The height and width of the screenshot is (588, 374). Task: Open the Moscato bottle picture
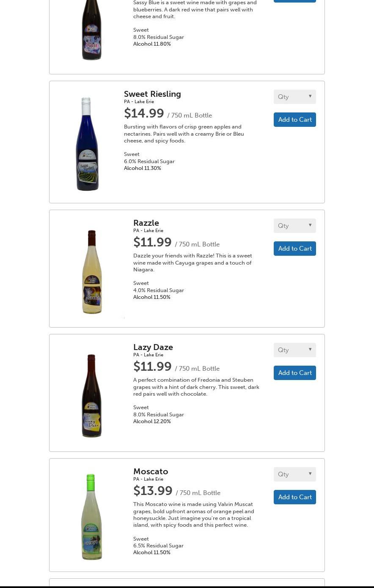click(x=91, y=517)
